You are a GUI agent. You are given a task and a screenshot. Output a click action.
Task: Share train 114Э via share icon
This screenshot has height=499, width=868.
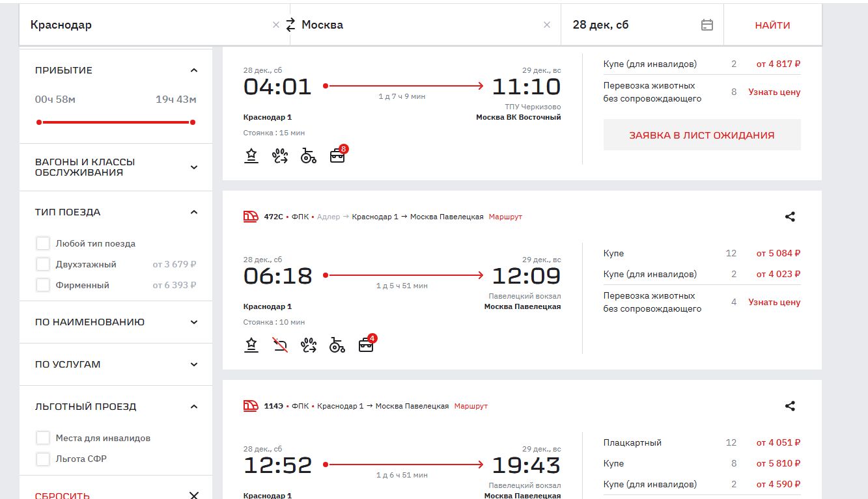790,406
